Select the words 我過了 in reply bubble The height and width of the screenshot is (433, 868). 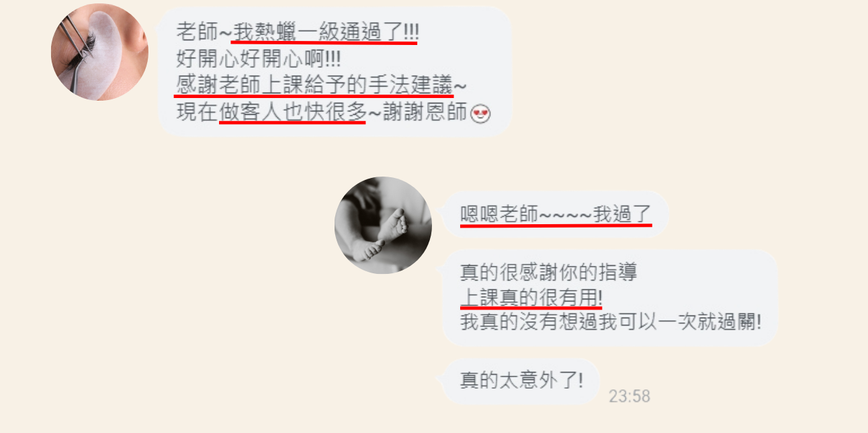pos(623,214)
